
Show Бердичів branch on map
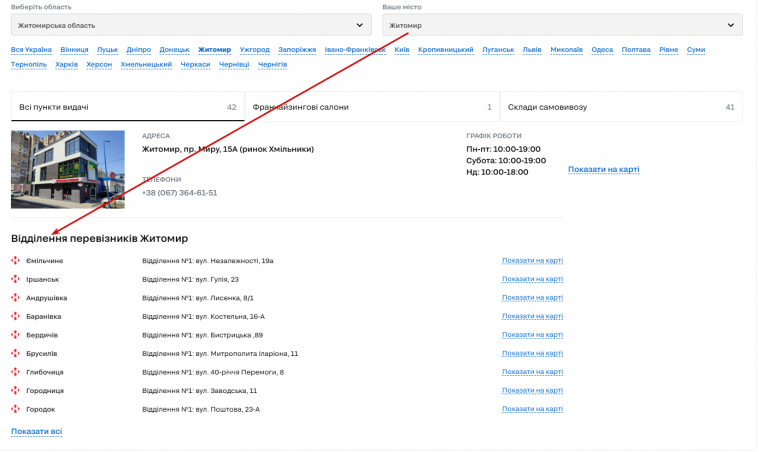pyautogui.click(x=532, y=335)
